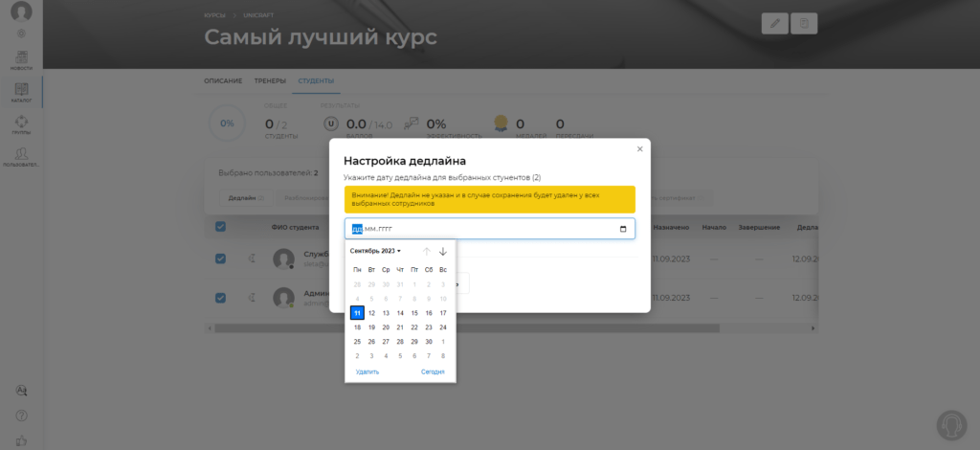Image resolution: width=980 pixels, height=450 pixels.
Task: Switch to the Студенты tab
Action: (x=316, y=81)
